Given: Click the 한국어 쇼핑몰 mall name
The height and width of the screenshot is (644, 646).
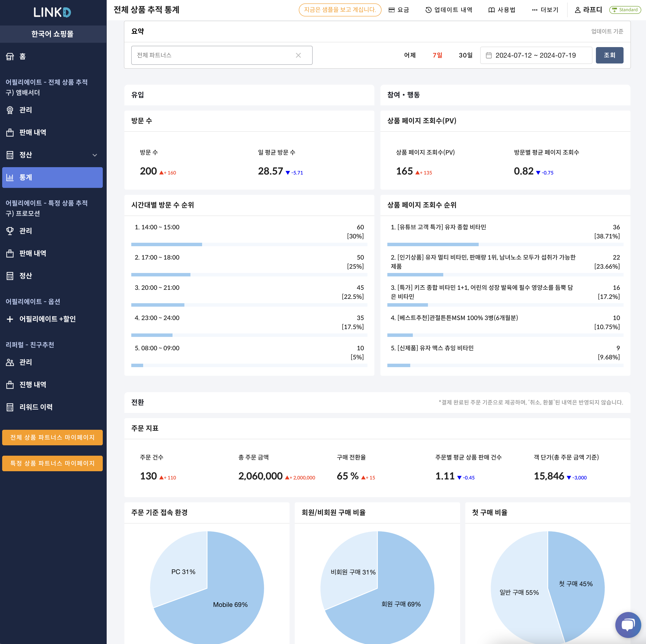Looking at the screenshot, I should (x=52, y=34).
